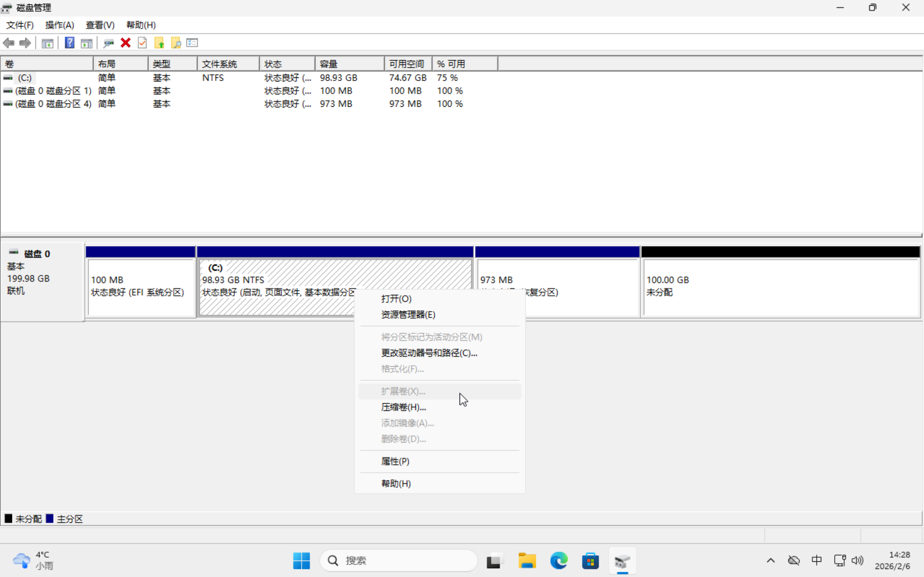
Task: Open the 查看(V) menu
Action: pos(100,25)
